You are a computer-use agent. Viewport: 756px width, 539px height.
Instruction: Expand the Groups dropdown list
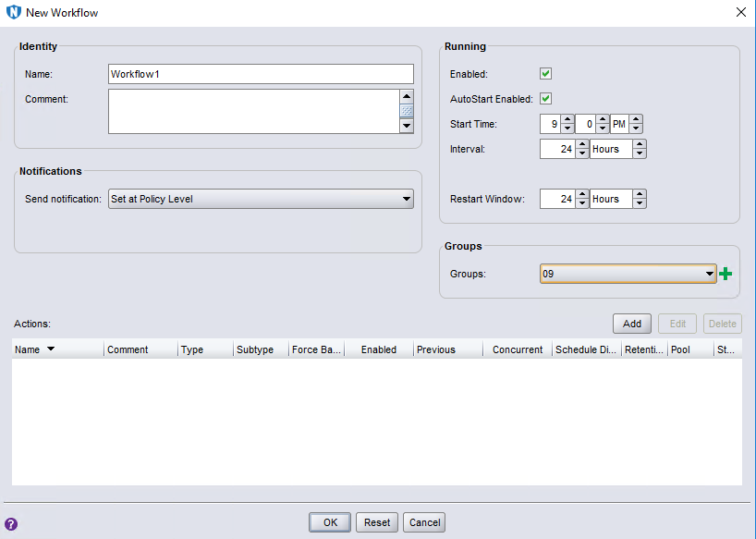tap(709, 274)
